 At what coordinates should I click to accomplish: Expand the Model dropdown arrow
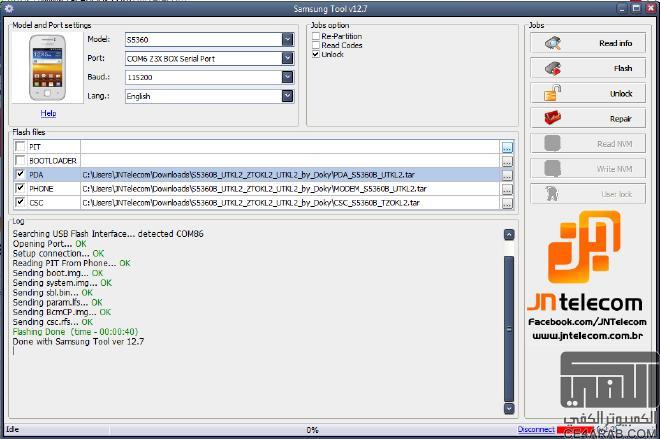pos(287,40)
